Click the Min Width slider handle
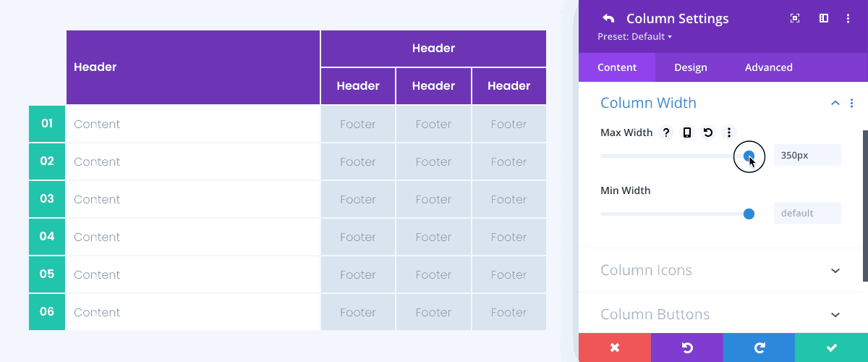This screenshot has height=362, width=868. pyautogui.click(x=749, y=214)
